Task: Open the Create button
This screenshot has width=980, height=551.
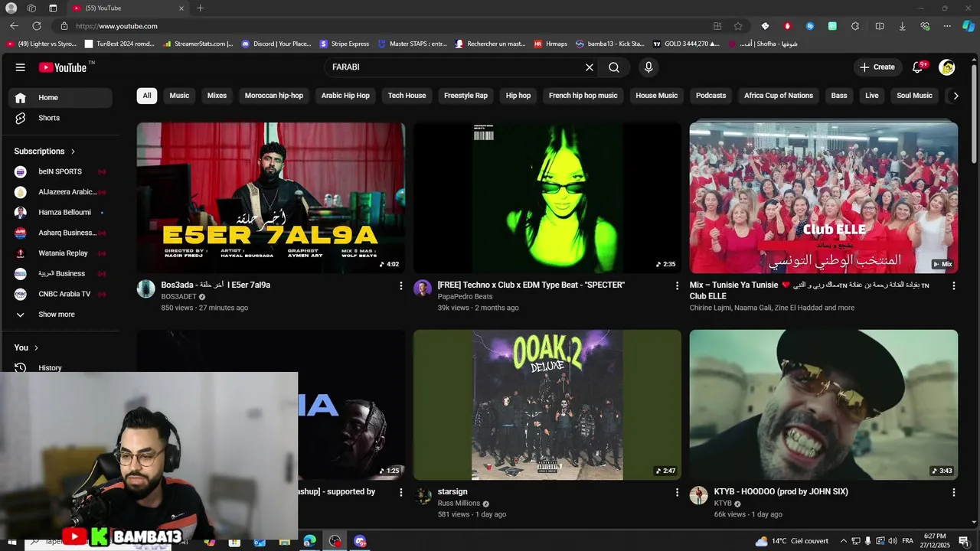Action: pyautogui.click(x=877, y=67)
